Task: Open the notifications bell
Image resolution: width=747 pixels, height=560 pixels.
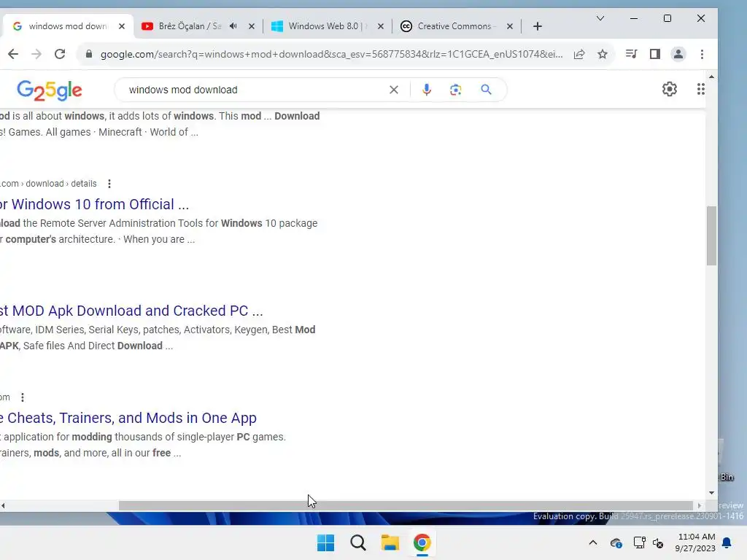Action: click(x=727, y=542)
